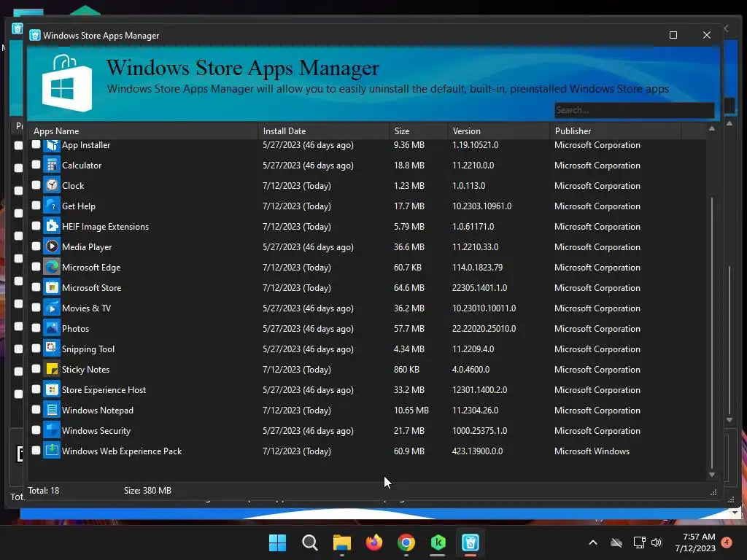The height and width of the screenshot is (560, 747).
Task: Sort by Publisher column header
Action: point(616,131)
